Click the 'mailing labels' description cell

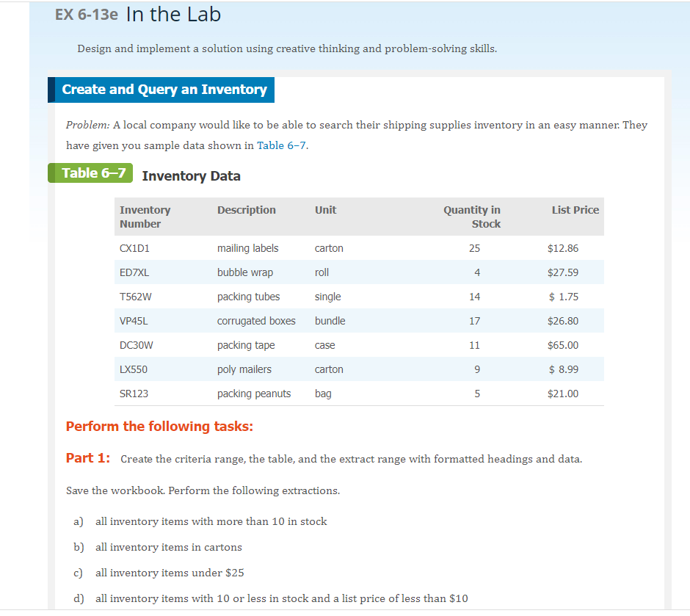point(248,248)
